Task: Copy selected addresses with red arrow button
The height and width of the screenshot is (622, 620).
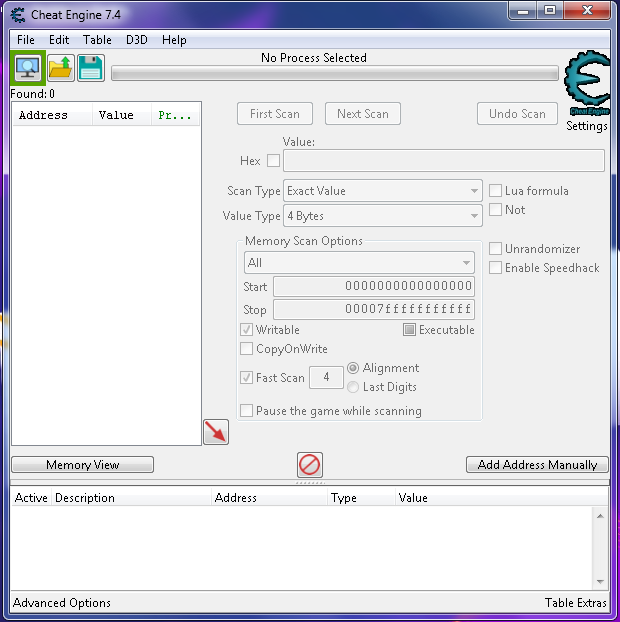Action: 216,432
